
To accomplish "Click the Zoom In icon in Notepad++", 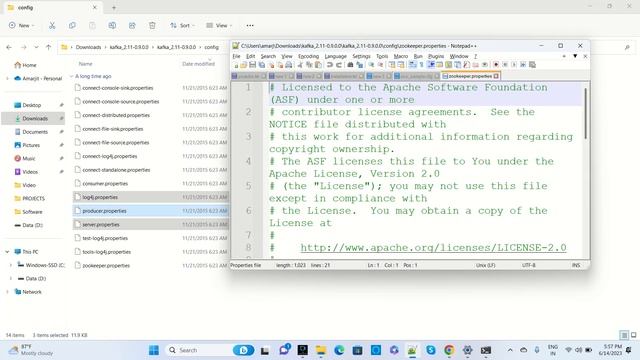I will [x=371, y=65].
